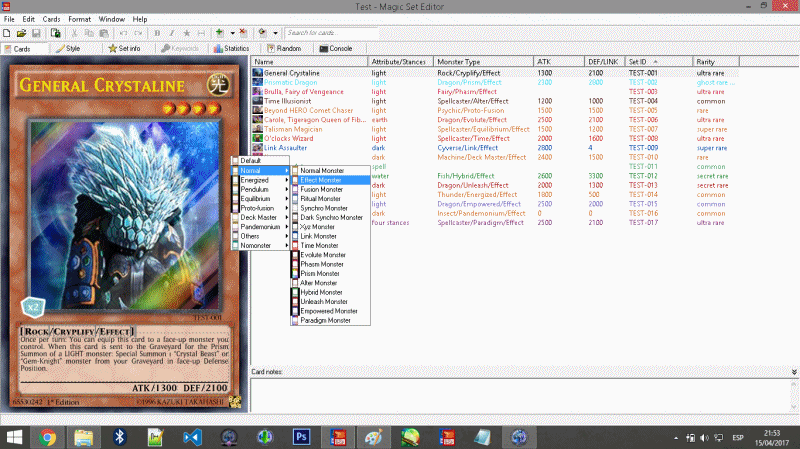Click the export cards toolbar icon
This screenshot has height=449, width=800.
(56, 33)
